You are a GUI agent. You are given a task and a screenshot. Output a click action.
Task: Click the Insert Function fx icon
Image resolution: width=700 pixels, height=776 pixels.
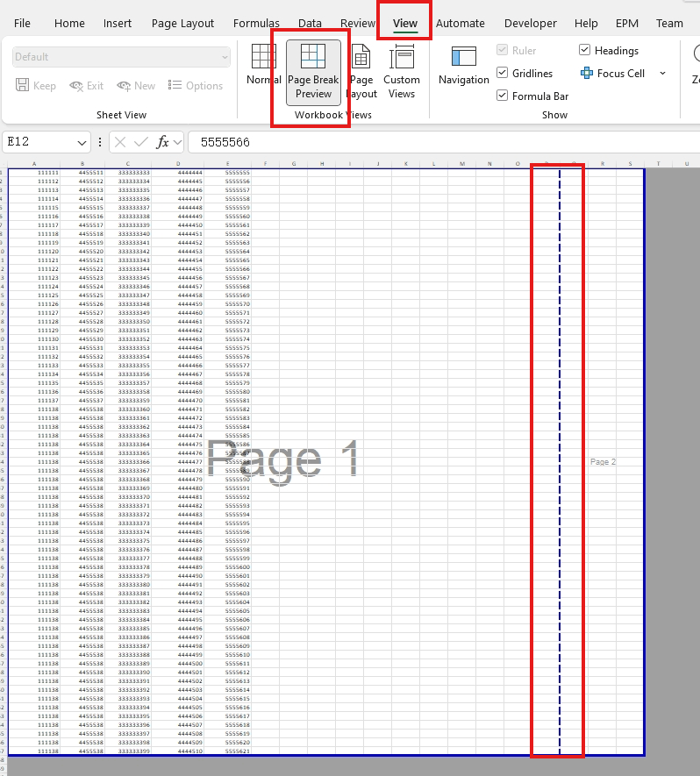(x=162, y=143)
